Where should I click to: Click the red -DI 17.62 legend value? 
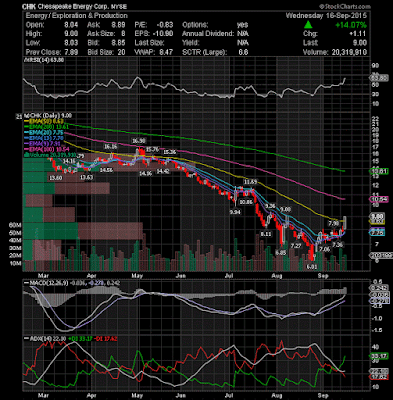[105, 338]
